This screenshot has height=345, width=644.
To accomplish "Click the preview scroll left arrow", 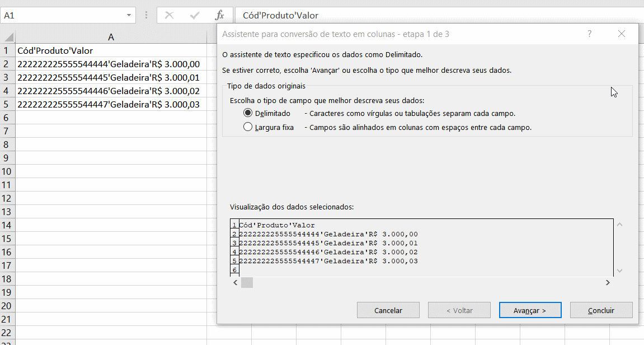I will [236, 283].
